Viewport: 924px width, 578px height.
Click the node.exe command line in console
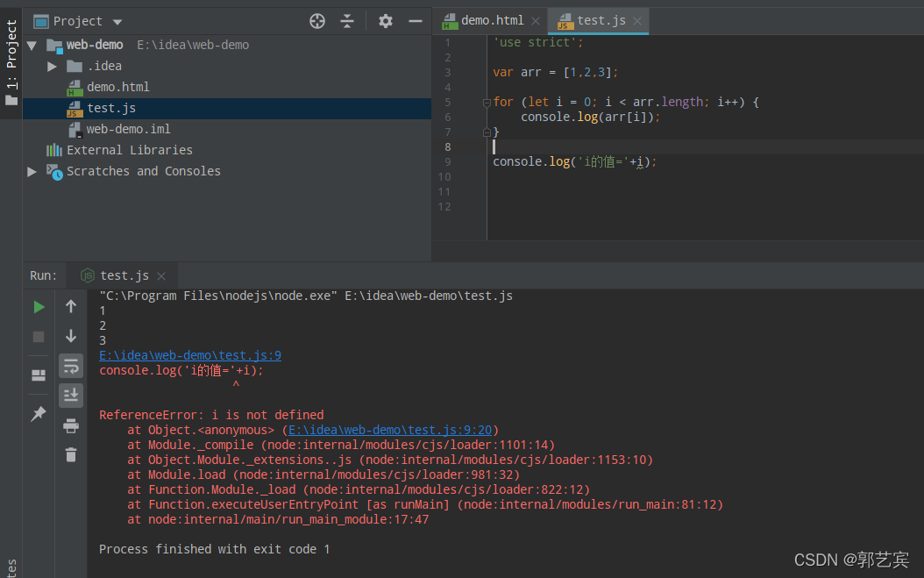coord(306,296)
